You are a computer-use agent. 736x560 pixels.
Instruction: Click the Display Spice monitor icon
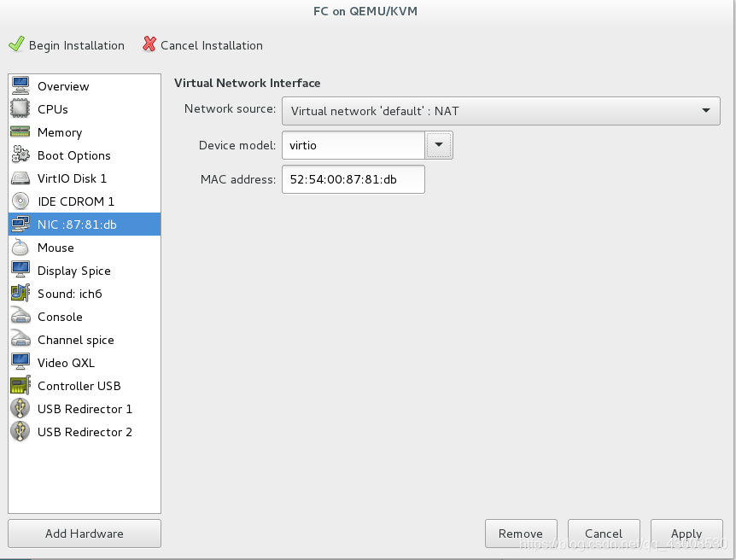coord(20,270)
